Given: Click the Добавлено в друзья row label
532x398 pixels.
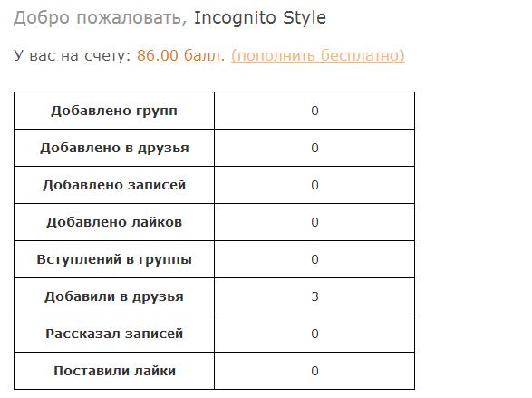Looking at the screenshot, I should pyautogui.click(x=114, y=148).
